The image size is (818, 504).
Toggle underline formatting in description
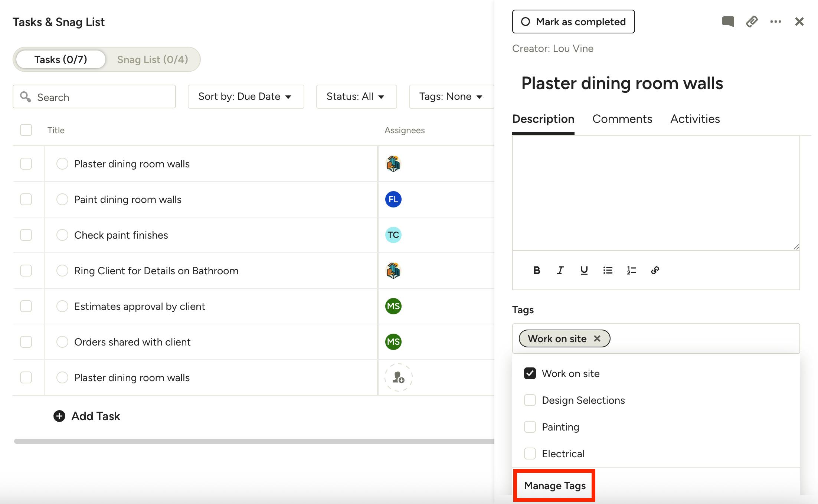tap(584, 270)
